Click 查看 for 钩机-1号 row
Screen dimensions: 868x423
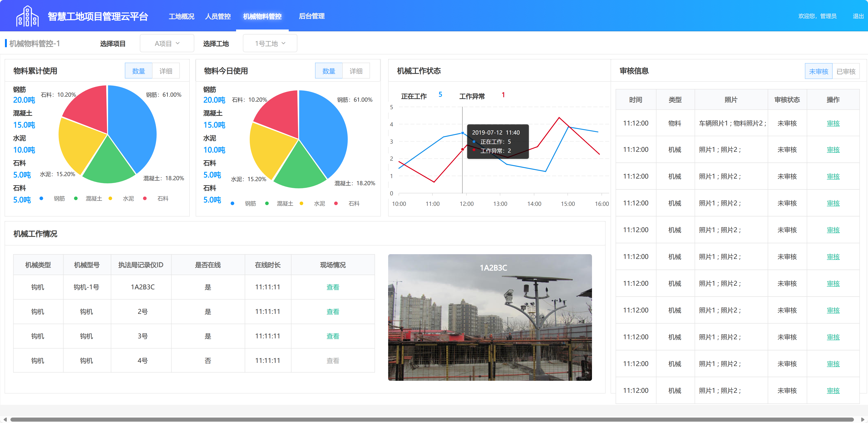333,287
